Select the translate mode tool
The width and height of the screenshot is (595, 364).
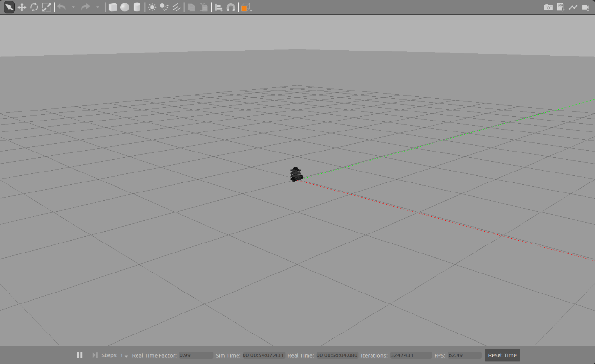tap(22, 7)
